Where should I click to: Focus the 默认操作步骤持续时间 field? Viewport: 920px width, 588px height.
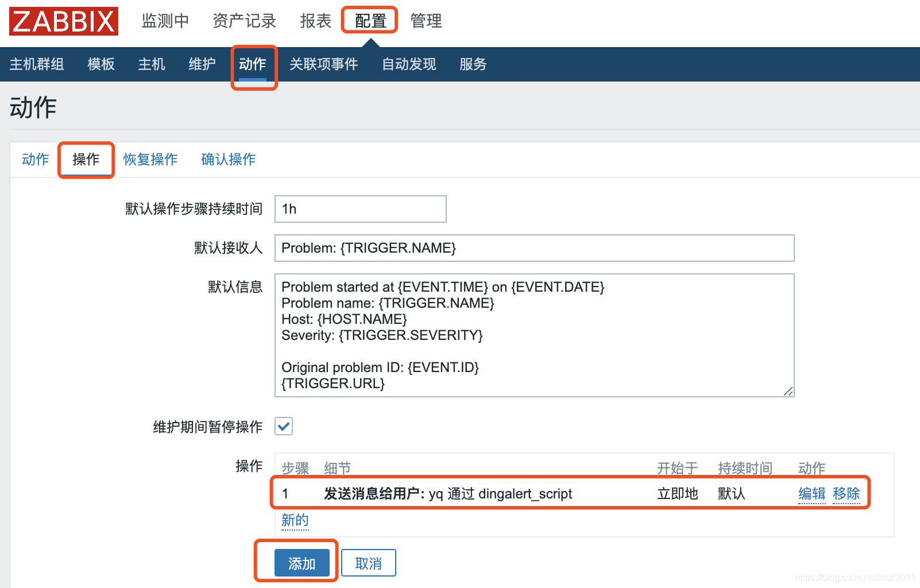[361, 209]
